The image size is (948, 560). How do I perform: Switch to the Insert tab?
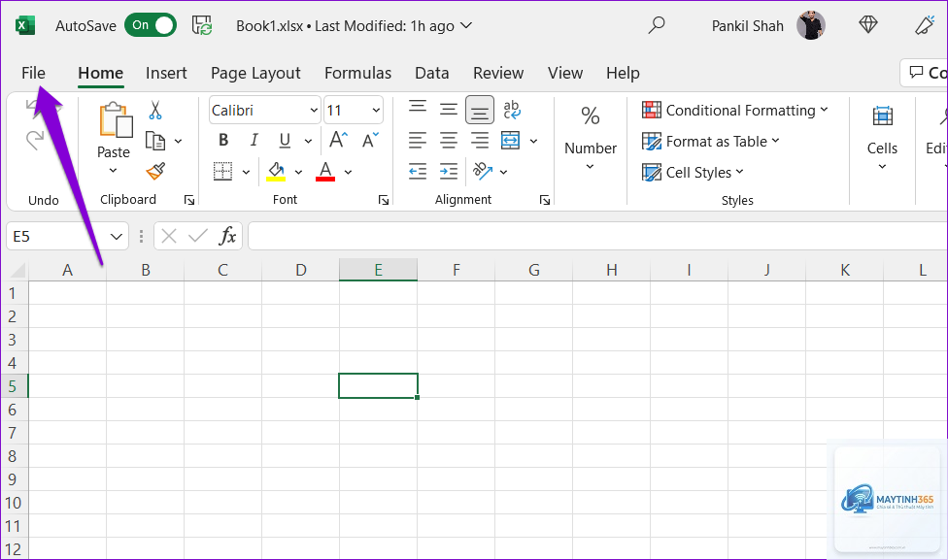pos(166,73)
